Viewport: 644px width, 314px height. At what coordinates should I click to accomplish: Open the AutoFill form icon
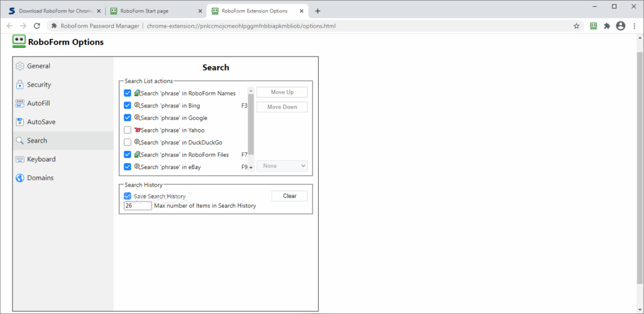[19, 103]
